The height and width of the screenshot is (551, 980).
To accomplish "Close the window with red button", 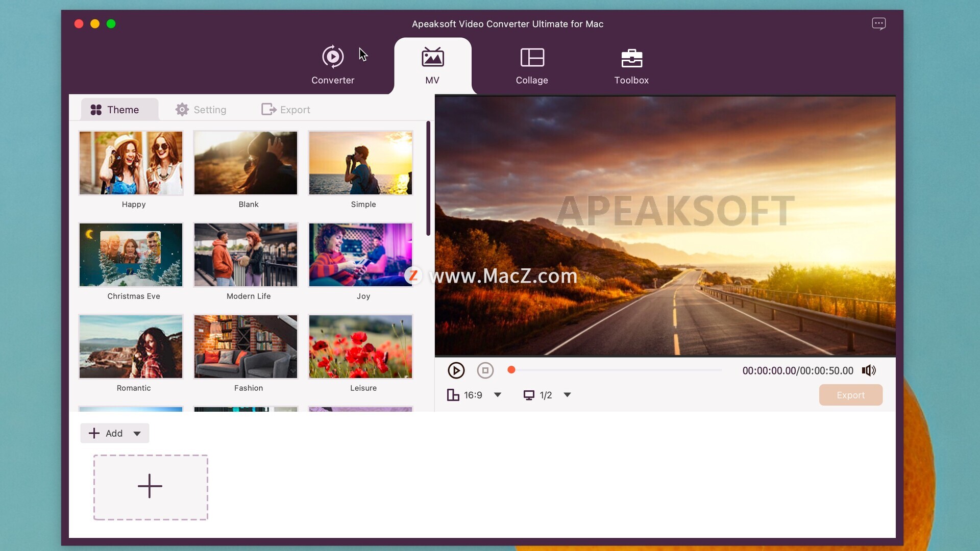I will pos(79,23).
